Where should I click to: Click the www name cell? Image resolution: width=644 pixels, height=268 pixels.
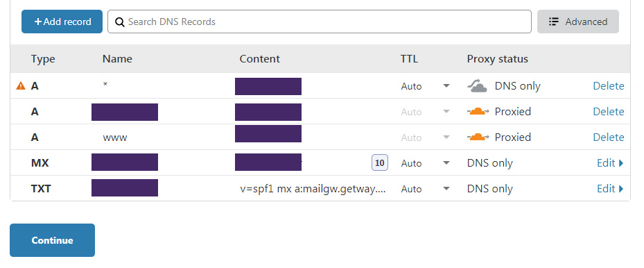pos(115,137)
